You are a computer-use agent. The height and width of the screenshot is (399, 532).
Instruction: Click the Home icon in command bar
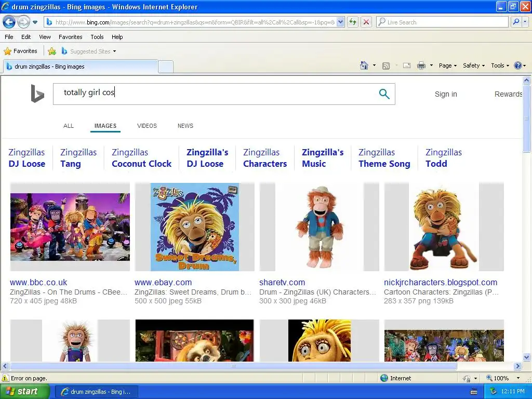pos(364,65)
